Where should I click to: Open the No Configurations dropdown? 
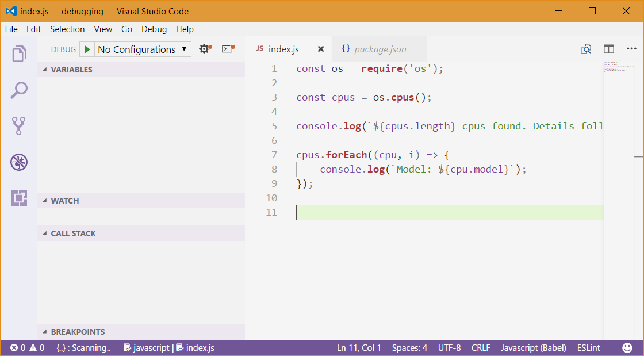point(143,49)
